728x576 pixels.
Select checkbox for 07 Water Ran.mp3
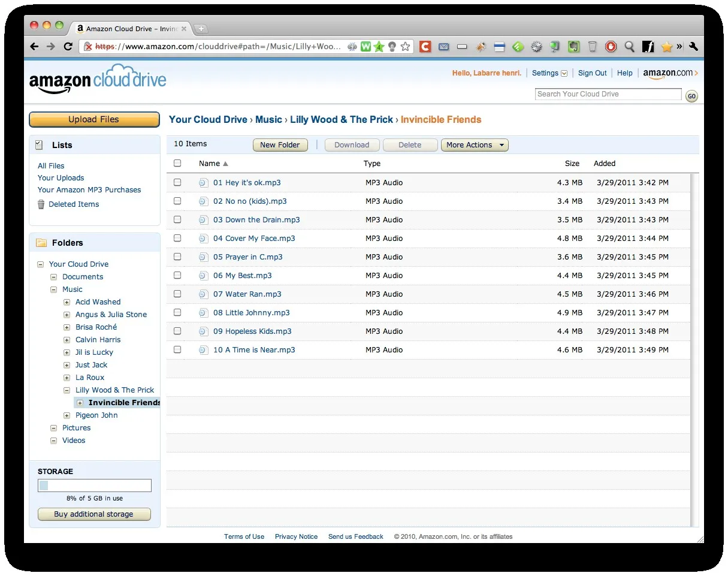coord(177,294)
